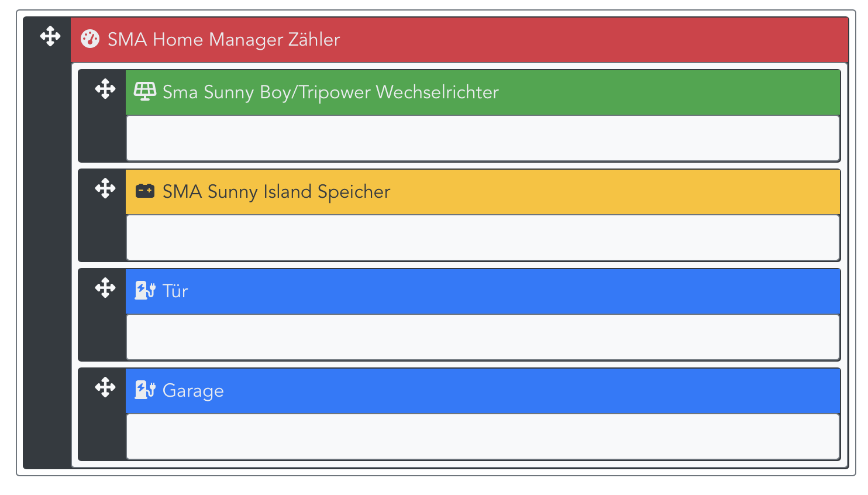Click the move handle for the Tür charge point
The width and height of the screenshot is (868, 495).
[x=105, y=288]
